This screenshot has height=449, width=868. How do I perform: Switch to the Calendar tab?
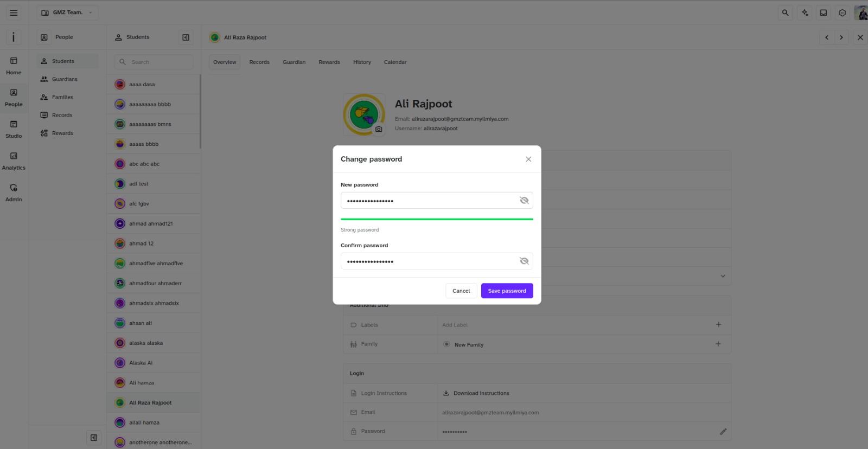point(395,62)
